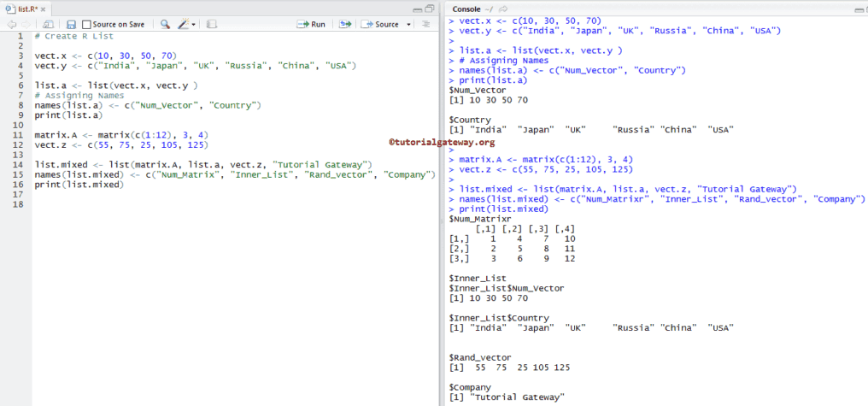
Task: Click output '[1] 55 75 25 105 125'
Action: (x=509, y=368)
